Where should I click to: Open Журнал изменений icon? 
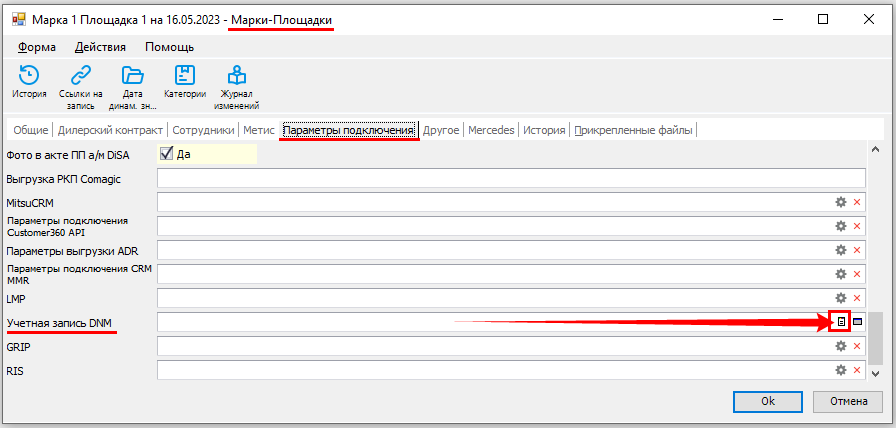pos(237,76)
